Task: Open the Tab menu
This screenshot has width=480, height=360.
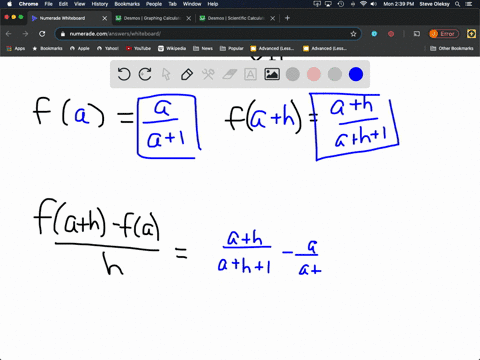Action: click(172, 4)
